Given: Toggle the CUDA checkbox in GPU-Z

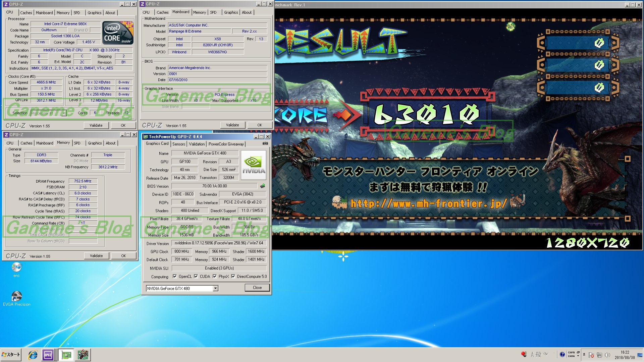Looking at the screenshot, I should coord(196,277).
